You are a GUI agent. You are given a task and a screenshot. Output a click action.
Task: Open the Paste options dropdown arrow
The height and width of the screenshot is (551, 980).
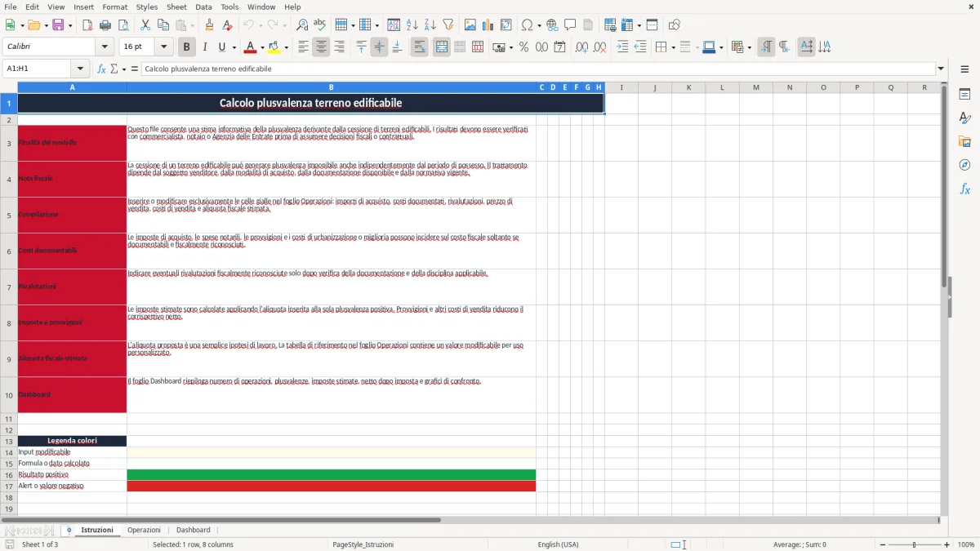[192, 25]
